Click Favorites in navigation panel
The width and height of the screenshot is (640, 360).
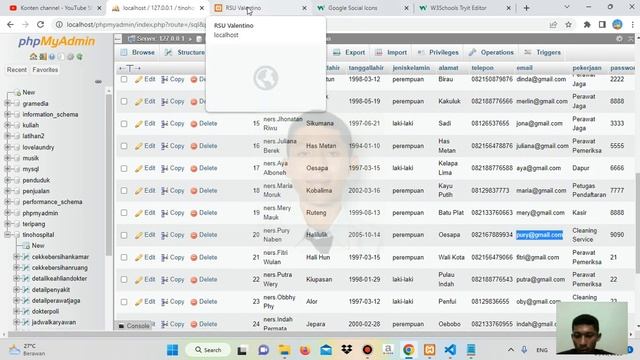(45, 70)
